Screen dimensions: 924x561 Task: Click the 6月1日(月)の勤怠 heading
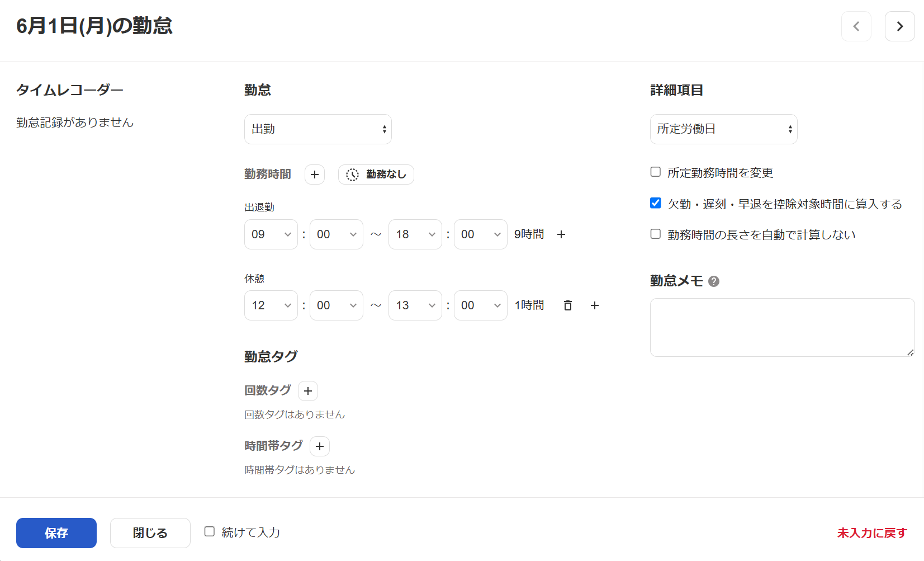click(94, 26)
